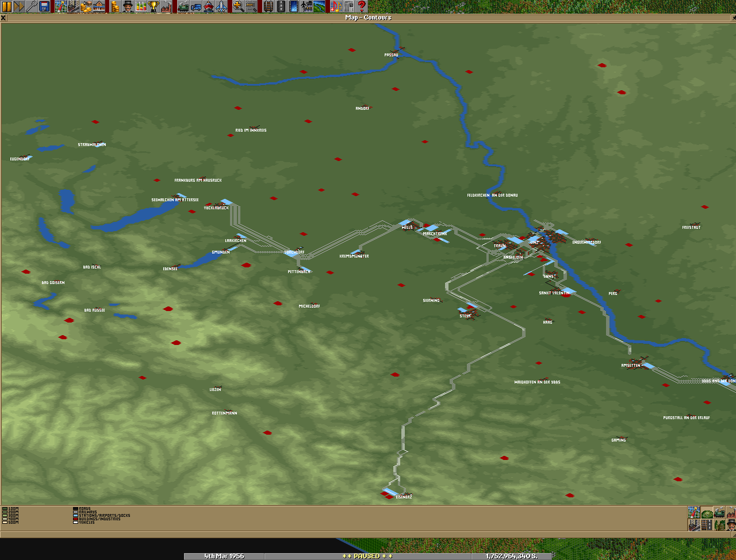Open the airport construction toolbar

tap(306, 7)
